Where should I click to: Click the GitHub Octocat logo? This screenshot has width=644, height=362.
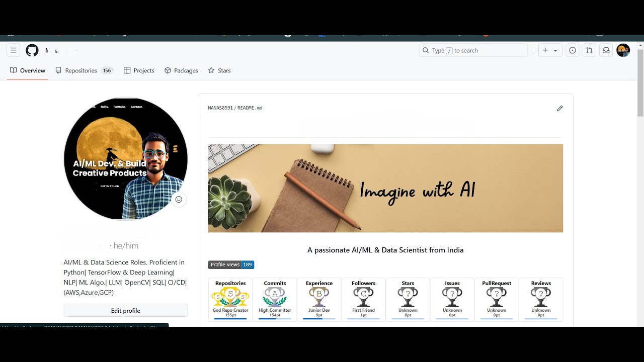tap(32, 50)
